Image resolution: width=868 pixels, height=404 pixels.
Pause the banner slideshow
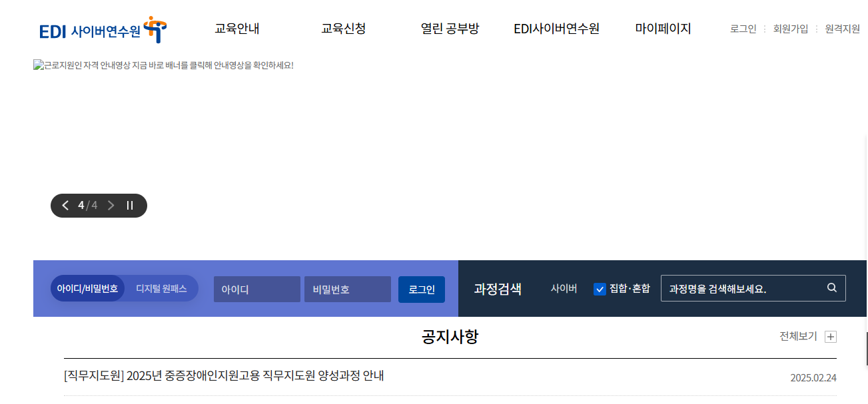pos(130,205)
